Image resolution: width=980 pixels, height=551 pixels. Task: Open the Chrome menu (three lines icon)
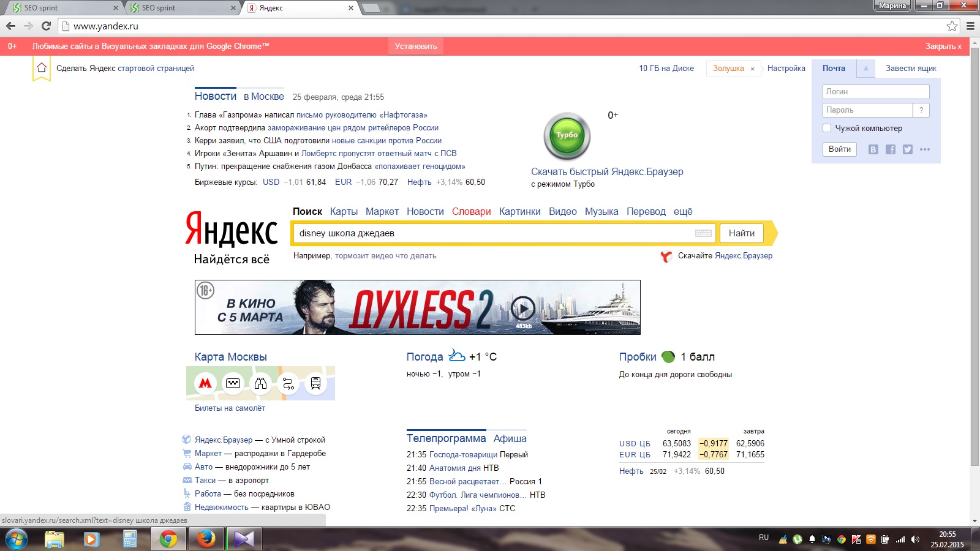(970, 26)
